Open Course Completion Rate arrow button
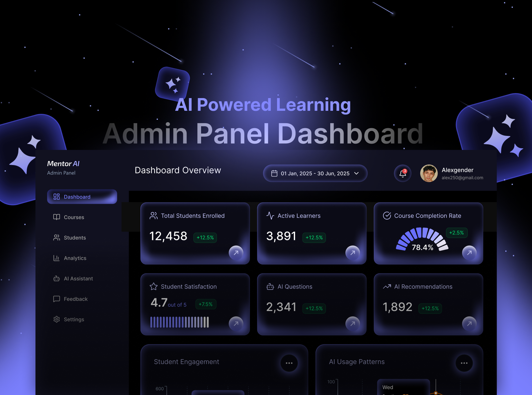The height and width of the screenshot is (395, 532). (x=469, y=253)
